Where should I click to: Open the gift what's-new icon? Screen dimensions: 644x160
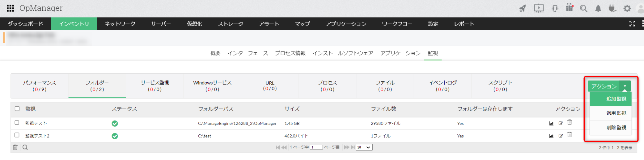click(569, 8)
